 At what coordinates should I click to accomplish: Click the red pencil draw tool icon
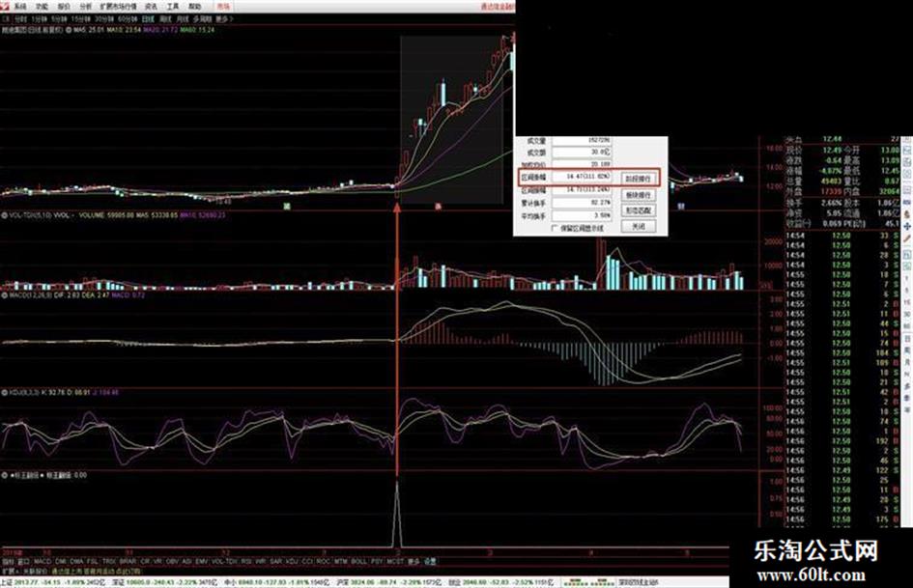[x=907, y=238]
